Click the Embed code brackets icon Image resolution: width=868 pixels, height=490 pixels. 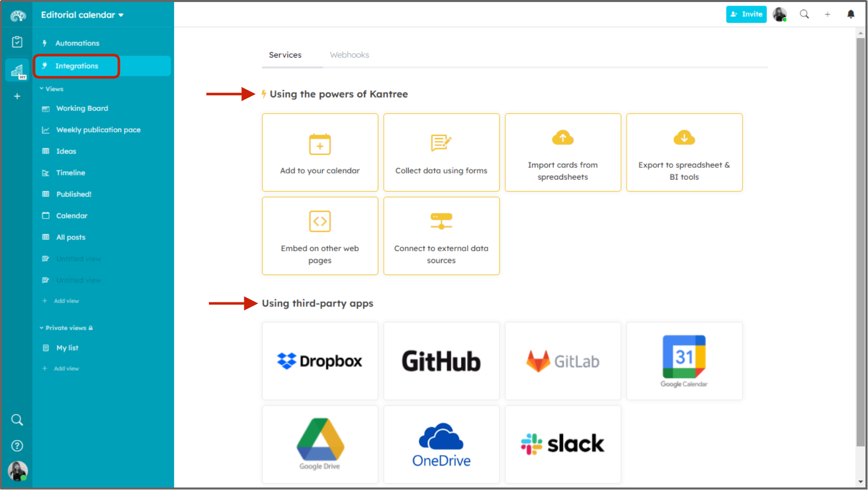click(320, 221)
